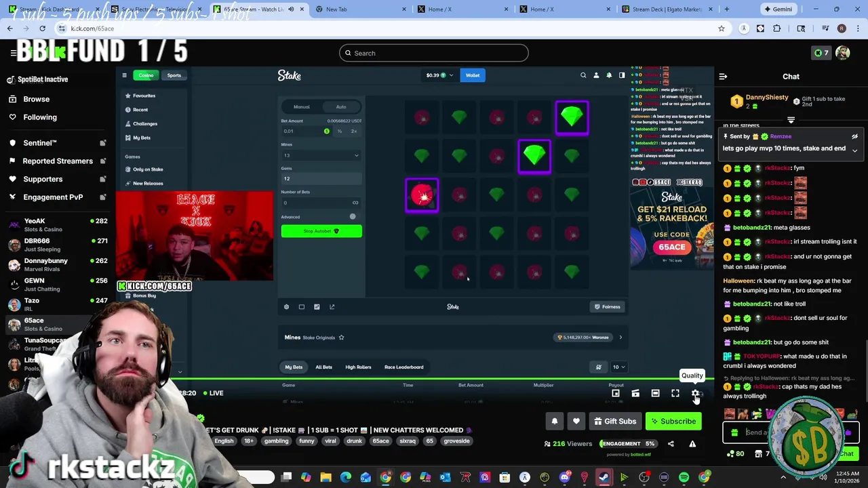Toggle Sentinel sidebar switch
This screenshot has width=868, height=488.
[x=103, y=143]
